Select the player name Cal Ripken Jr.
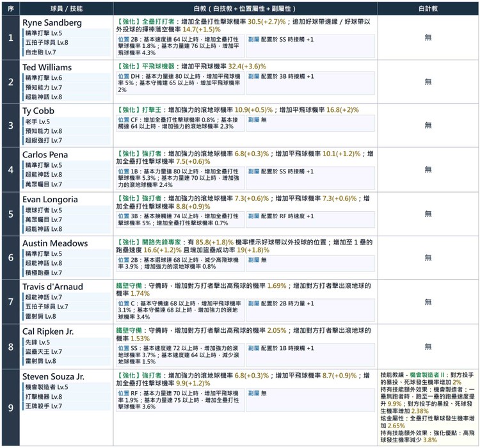Viewport: 480px width, 448px height. pyautogui.click(x=48, y=332)
